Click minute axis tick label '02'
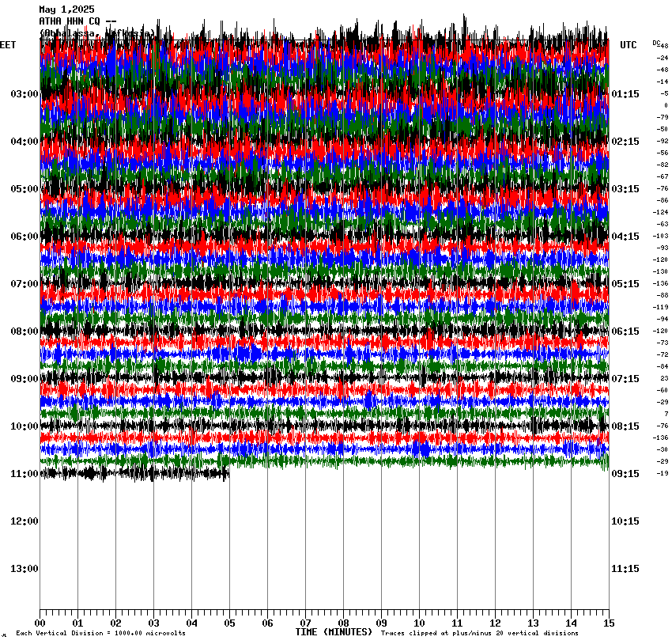Viewport: 672px width, 644px height. [x=115, y=623]
